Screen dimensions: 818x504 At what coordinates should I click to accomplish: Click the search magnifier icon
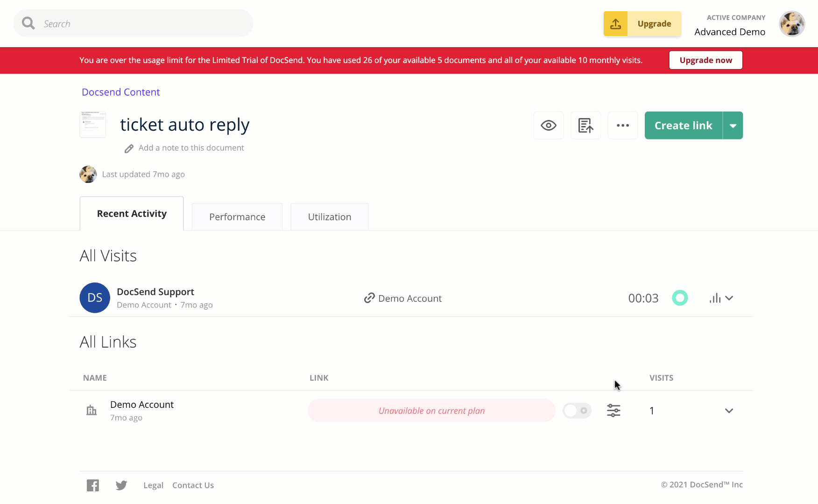pos(28,23)
